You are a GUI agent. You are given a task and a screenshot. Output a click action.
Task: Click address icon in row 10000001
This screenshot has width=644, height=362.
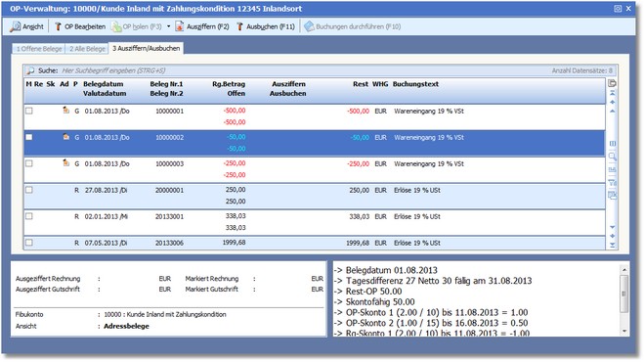point(65,111)
